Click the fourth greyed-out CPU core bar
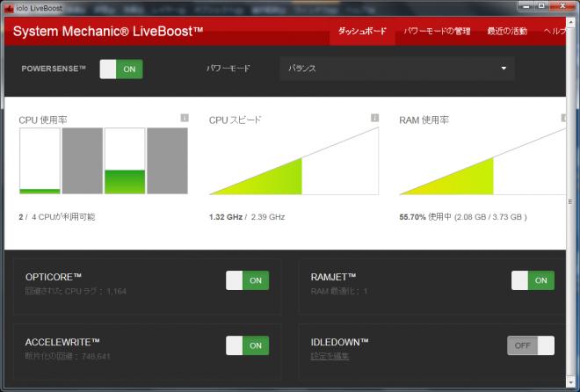 click(168, 161)
